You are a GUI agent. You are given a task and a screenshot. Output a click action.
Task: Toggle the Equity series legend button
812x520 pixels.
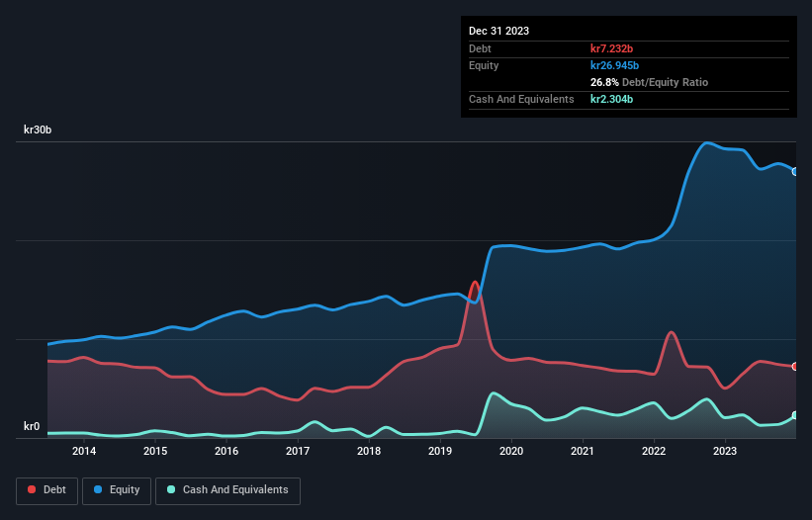point(117,490)
